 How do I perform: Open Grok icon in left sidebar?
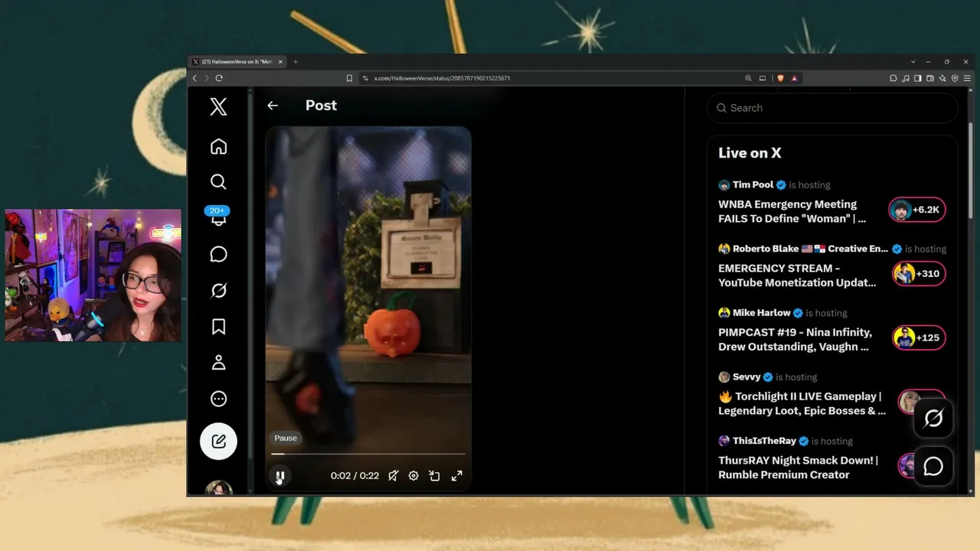[218, 290]
